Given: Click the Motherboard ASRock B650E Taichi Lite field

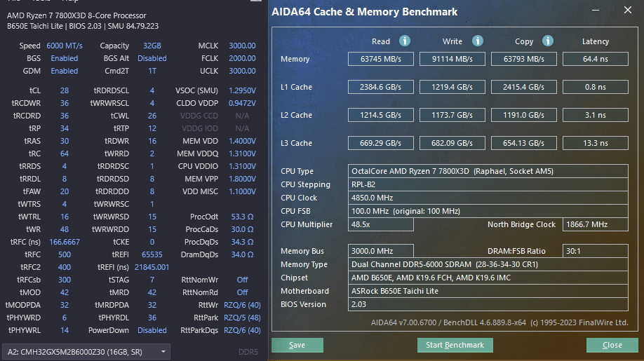Looking at the screenshot, I should coord(488,292).
